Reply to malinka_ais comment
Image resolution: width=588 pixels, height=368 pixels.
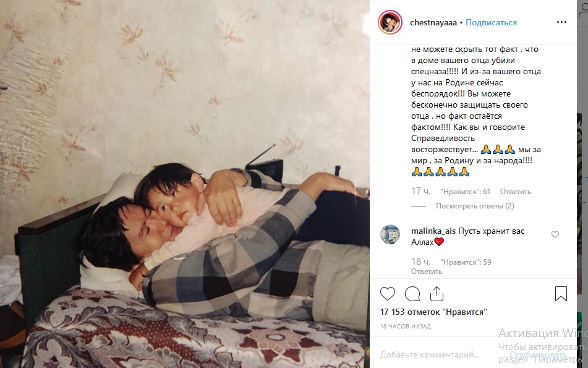click(427, 272)
